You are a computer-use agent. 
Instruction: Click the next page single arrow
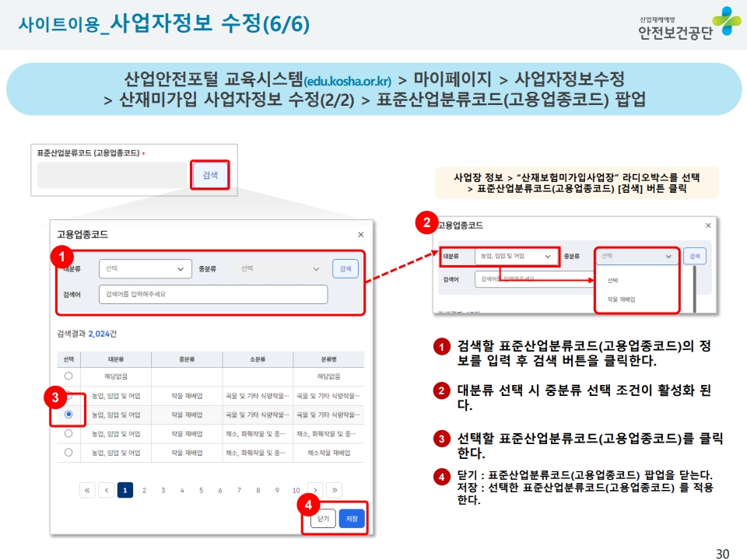pyautogui.click(x=315, y=490)
